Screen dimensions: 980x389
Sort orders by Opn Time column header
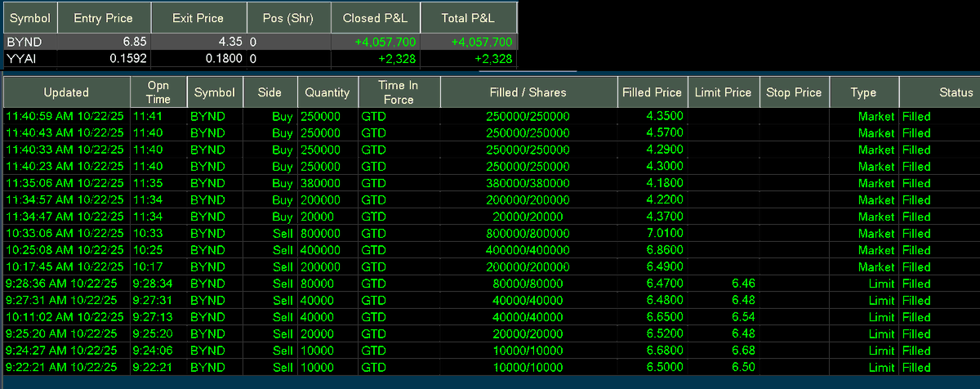pyautogui.click(x=158, y=92)
